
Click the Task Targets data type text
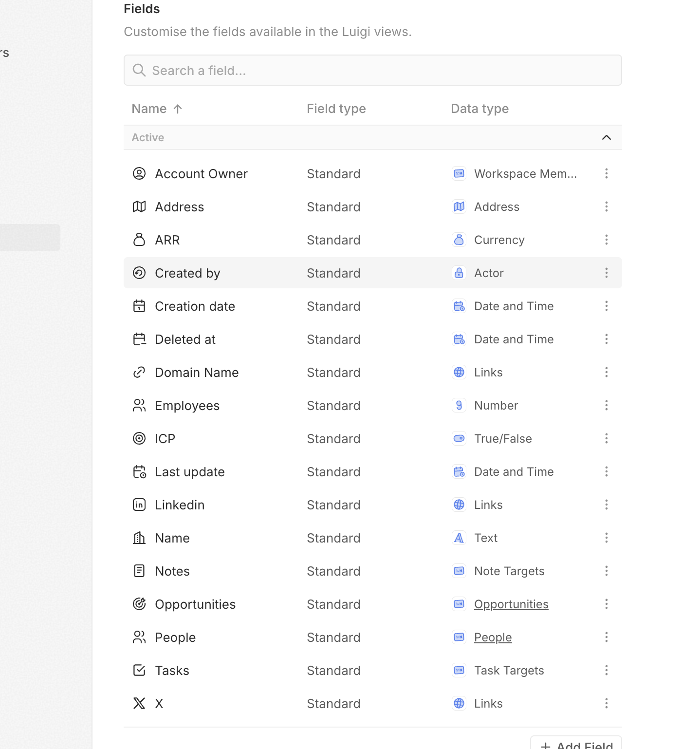coord(509,671)
